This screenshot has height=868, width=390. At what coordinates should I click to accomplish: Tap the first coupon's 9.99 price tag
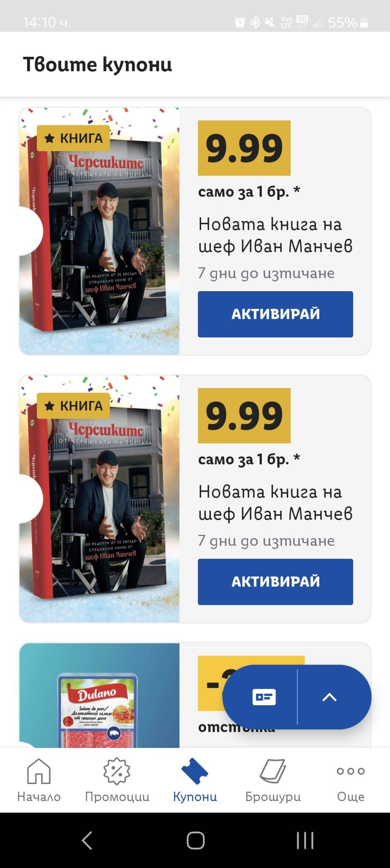pyautogui.click(x=244, y=148)
